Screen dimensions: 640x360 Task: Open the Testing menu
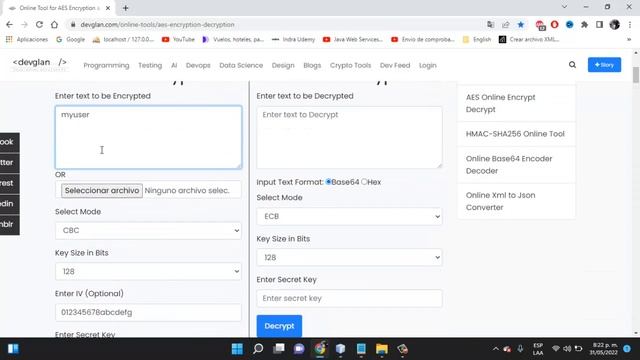150,65
